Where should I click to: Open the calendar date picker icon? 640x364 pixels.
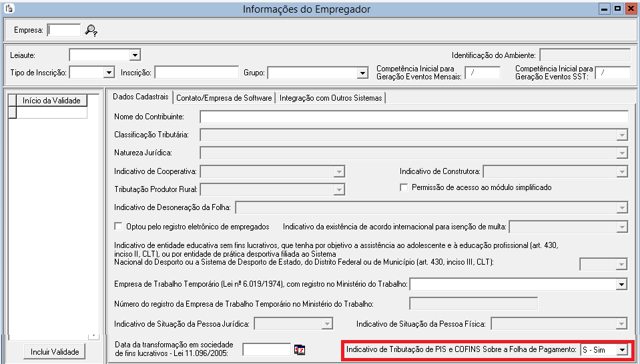point(300,349)
